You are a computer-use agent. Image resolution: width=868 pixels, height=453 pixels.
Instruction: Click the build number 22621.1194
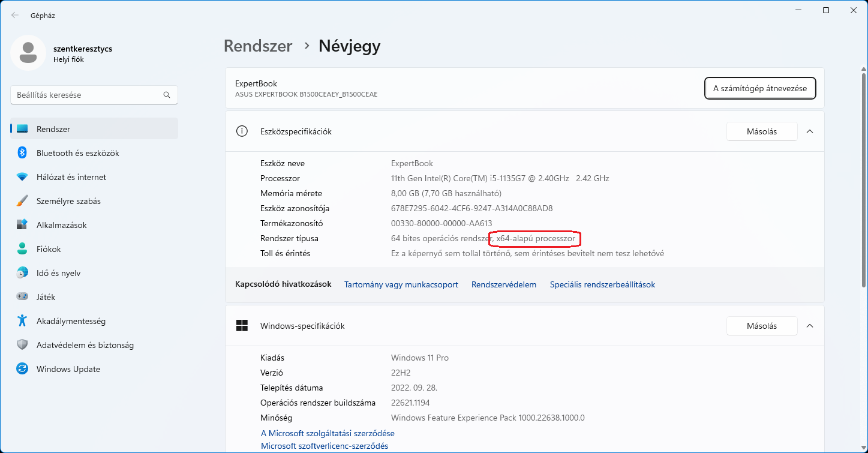tap(410, 403)
